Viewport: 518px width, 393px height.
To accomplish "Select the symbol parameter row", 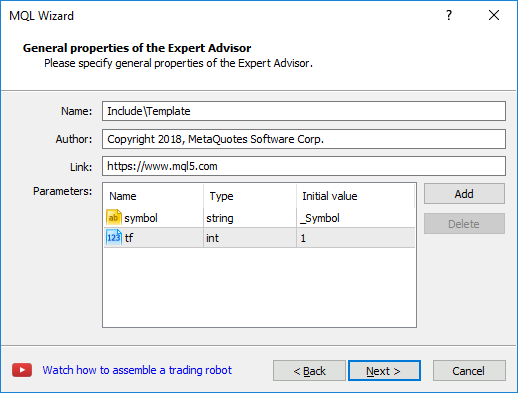I will (x=260, y=218).
